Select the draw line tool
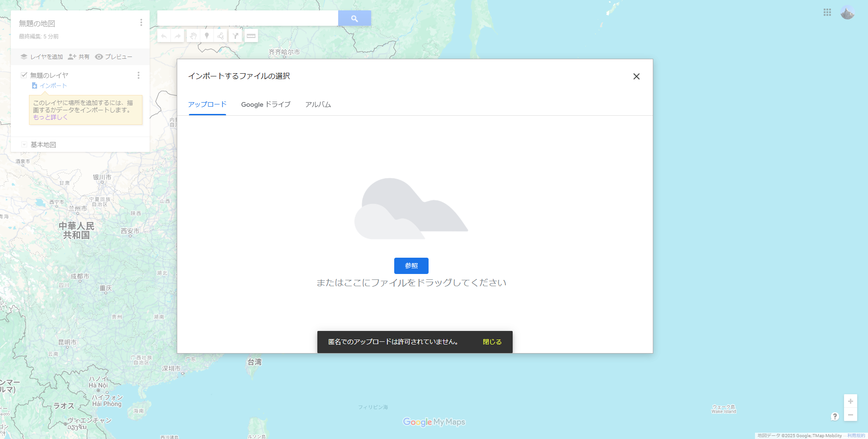 coord(221,36)
